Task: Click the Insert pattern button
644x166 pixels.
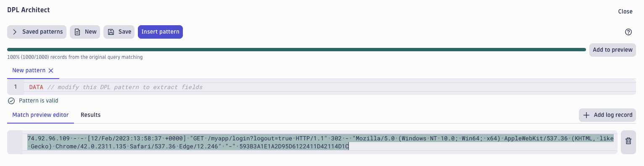Action: tap(160, 32)
